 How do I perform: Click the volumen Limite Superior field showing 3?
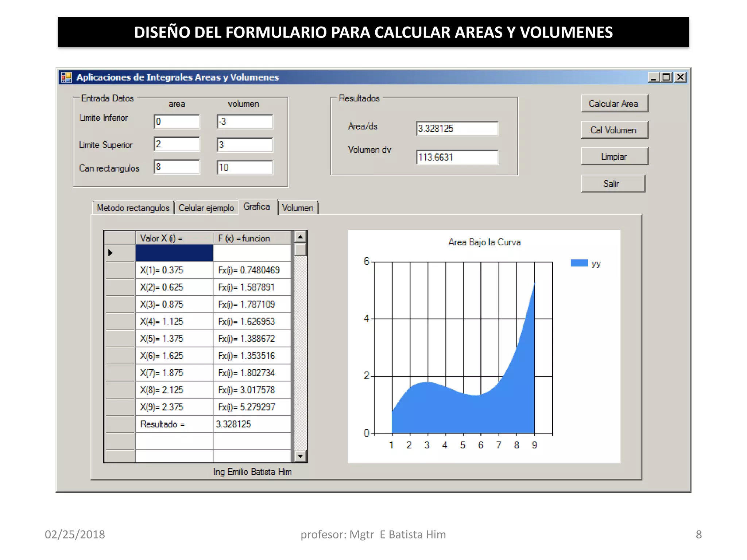tap(245, 145)
